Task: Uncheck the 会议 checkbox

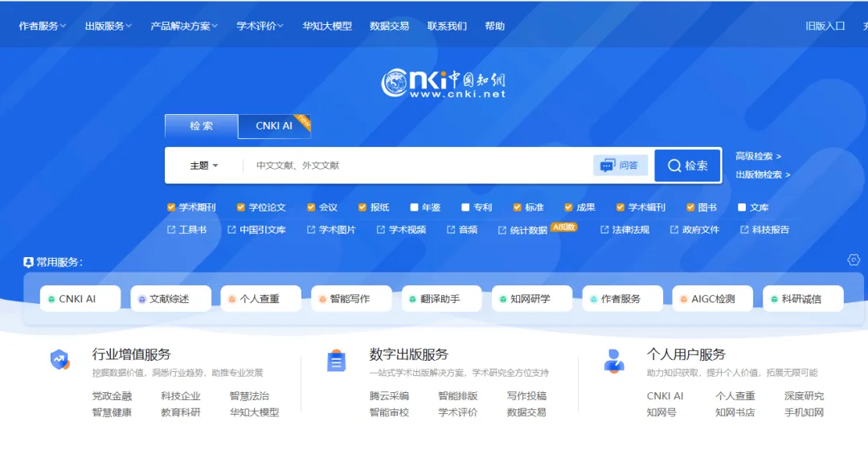Action: tap(311, 207)
